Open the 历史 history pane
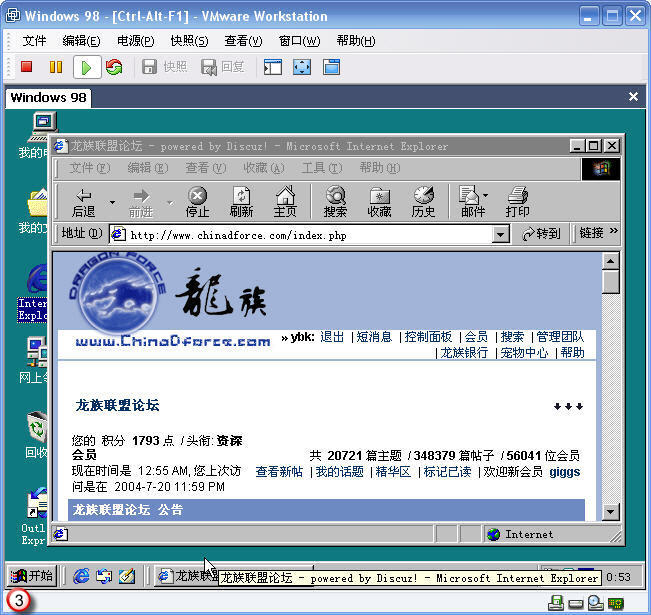 (x=423, y=202)
